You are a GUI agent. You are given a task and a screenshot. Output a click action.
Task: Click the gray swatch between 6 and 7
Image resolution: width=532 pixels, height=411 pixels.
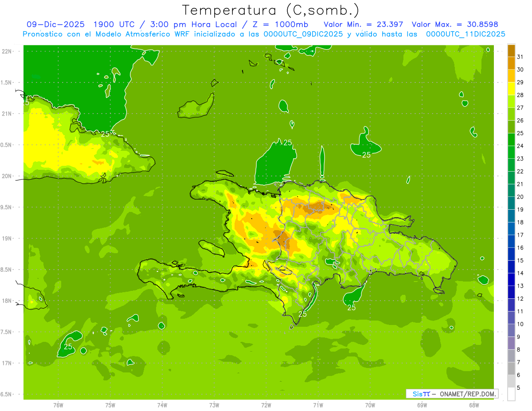coord(511,368)
